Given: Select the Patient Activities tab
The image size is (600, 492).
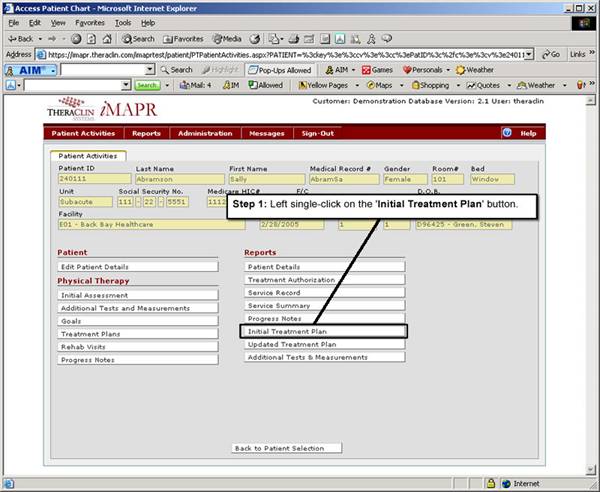Looking at the screenshot, I should coord(88,156).
